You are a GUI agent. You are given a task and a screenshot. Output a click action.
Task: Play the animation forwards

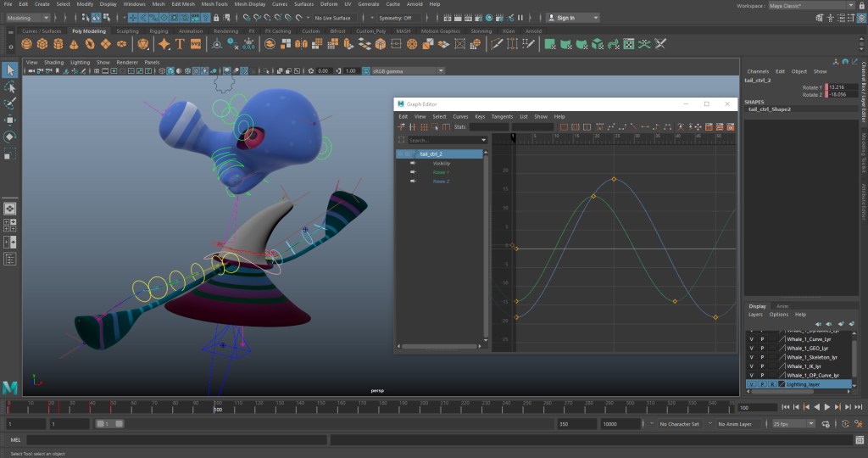826,407
